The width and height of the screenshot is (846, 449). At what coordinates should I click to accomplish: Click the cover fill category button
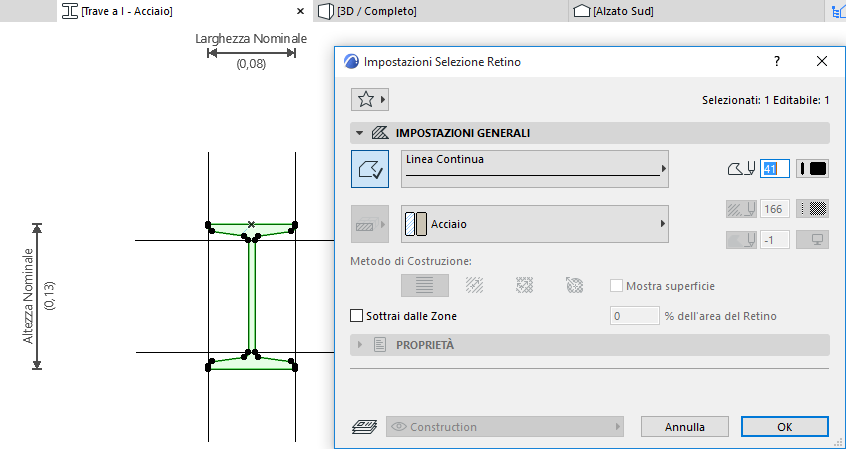coord(370,224)
